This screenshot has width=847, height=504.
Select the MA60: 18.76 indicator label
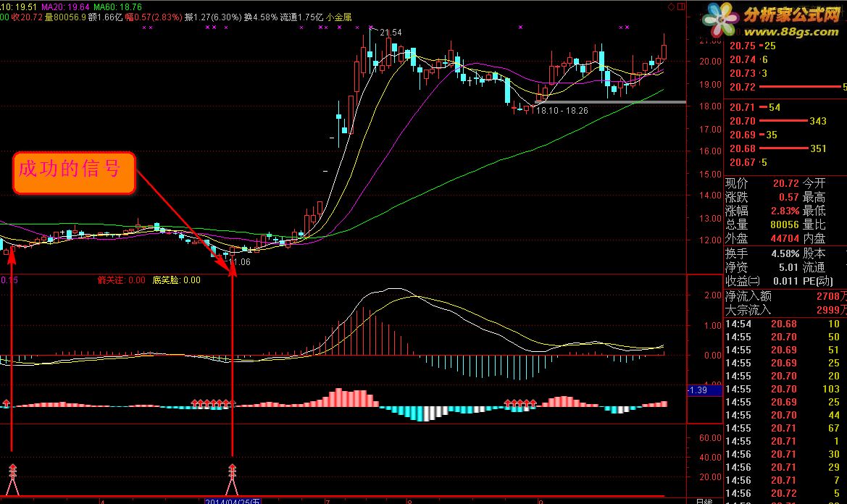(x=118, y=7)
